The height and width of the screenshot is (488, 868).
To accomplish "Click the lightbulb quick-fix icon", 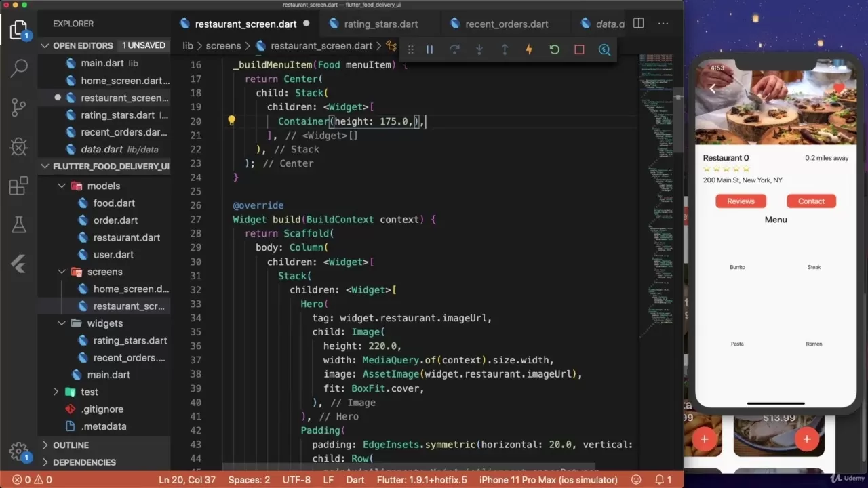I will click(x=231, y=121).
